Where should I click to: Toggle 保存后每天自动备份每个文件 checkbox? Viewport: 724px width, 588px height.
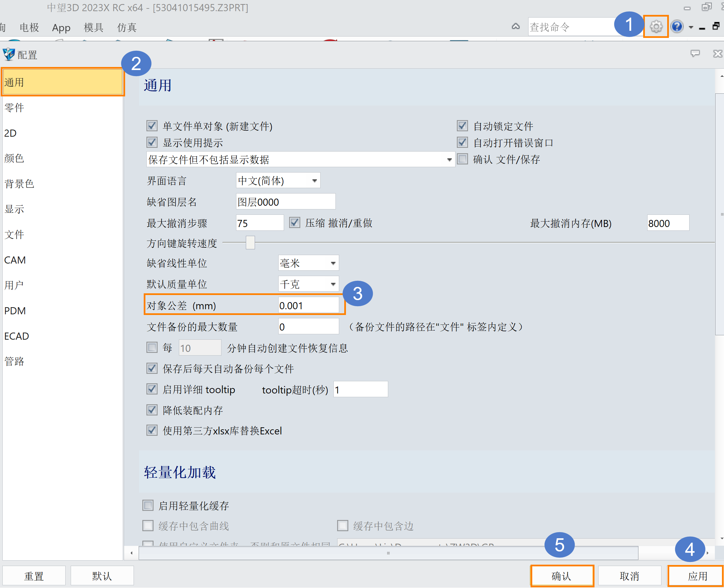point(152,368)
